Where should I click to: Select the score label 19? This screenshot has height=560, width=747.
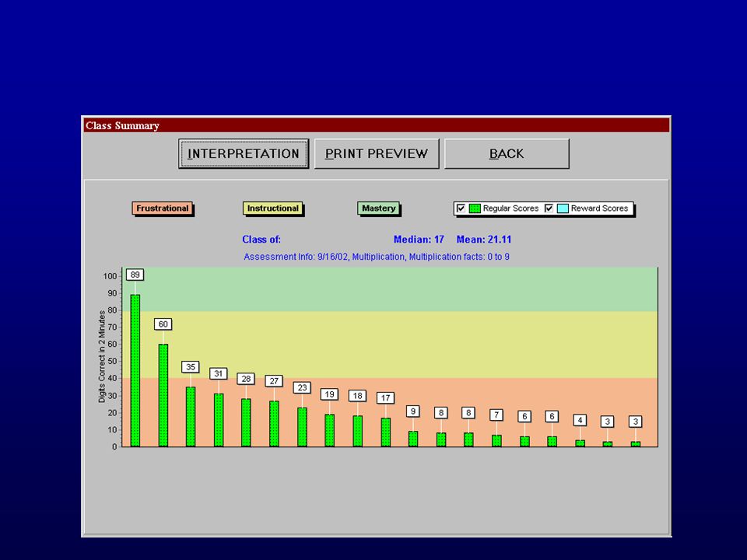point(330,394)
